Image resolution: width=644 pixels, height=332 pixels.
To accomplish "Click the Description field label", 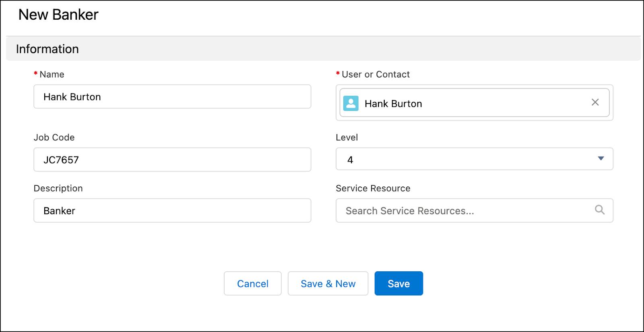I will tap(58, 189).
